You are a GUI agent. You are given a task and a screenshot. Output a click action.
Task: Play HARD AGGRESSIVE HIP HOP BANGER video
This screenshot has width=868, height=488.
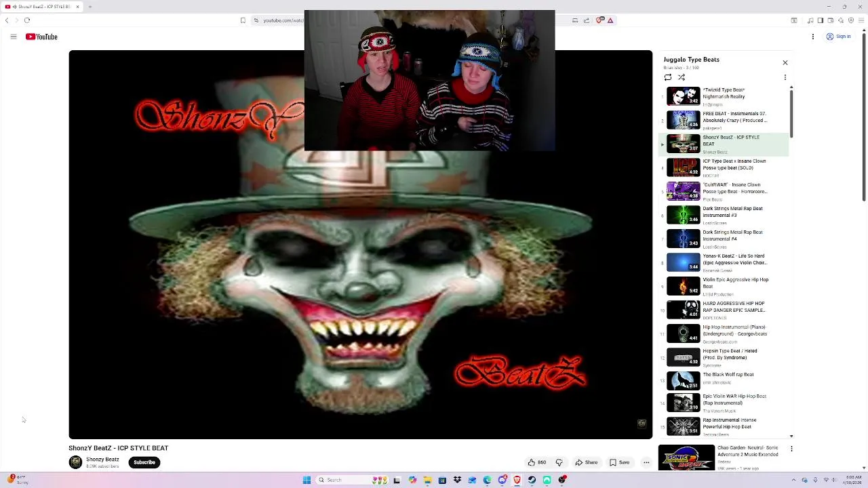click(x=724, y=310)
